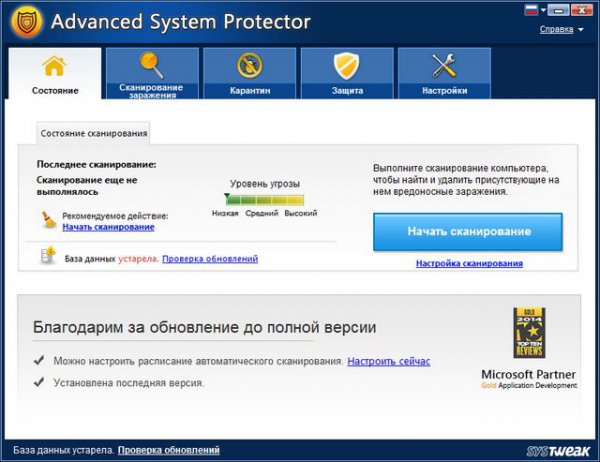Click the Высокий threat level label
Viewport: 600px width, 462px height.
(301, 213)
